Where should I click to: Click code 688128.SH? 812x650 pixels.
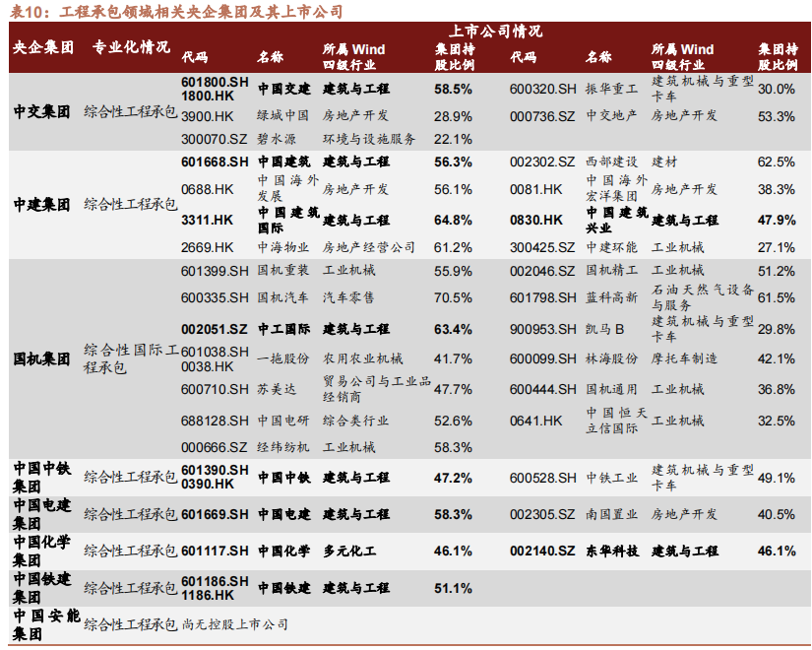(x=215, y=421)
